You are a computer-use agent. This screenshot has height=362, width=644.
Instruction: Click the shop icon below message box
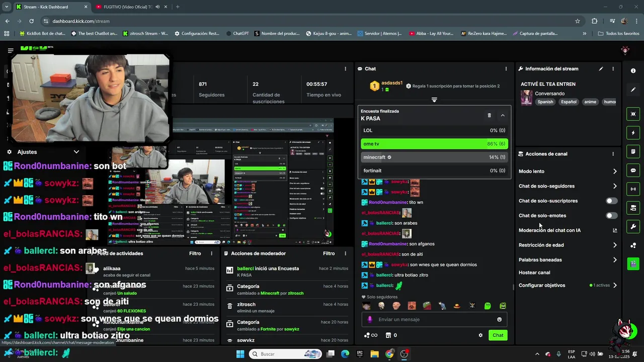pos(388,335)
